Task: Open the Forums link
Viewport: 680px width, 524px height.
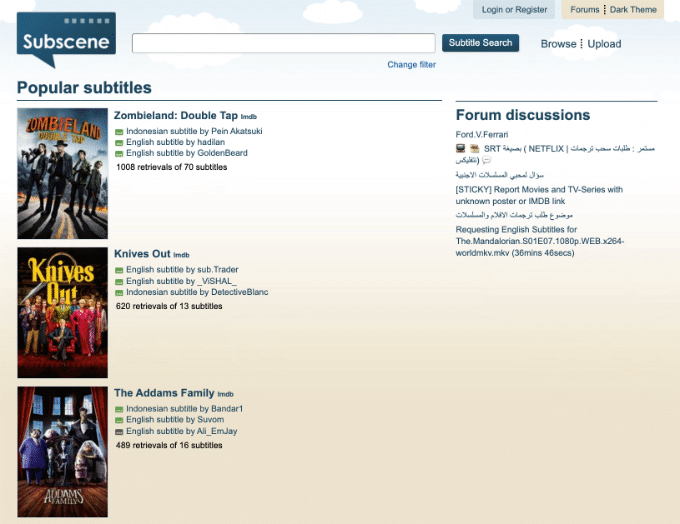Action: pos(585,10)
